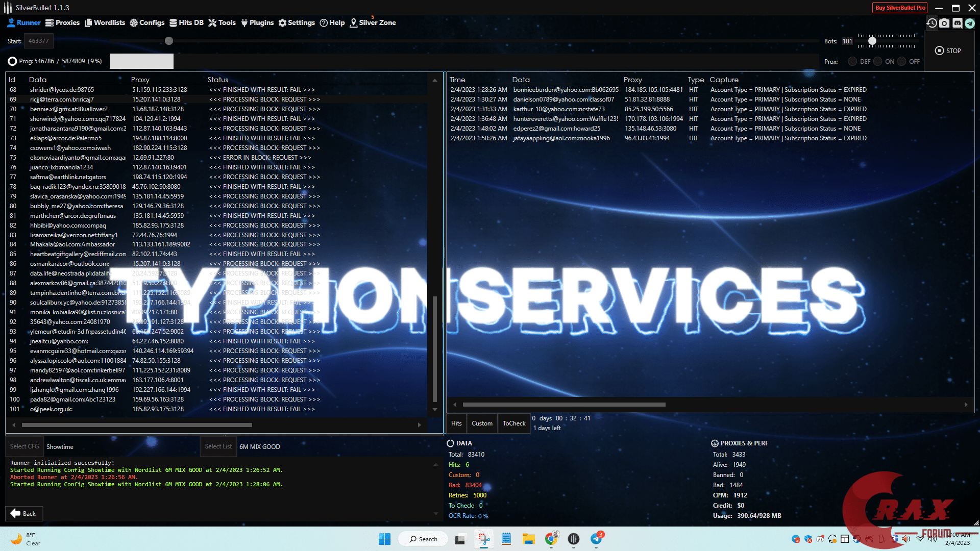
Task: Open the Silver Zone tab
Action: click(373, 23)
